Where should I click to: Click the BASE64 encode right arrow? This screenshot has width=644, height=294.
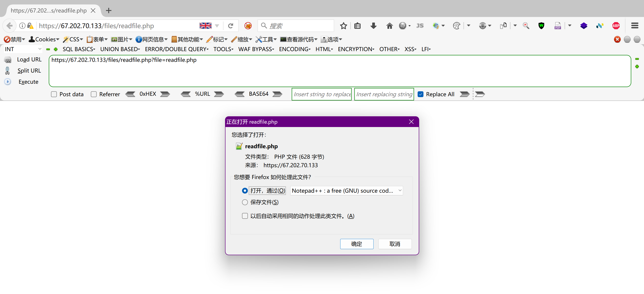[277, 94]
